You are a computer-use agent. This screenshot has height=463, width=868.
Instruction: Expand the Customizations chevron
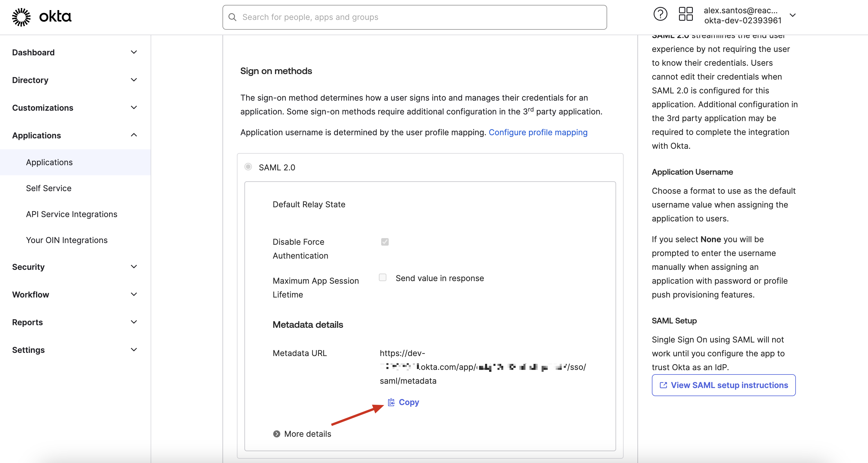pos(134,108)
